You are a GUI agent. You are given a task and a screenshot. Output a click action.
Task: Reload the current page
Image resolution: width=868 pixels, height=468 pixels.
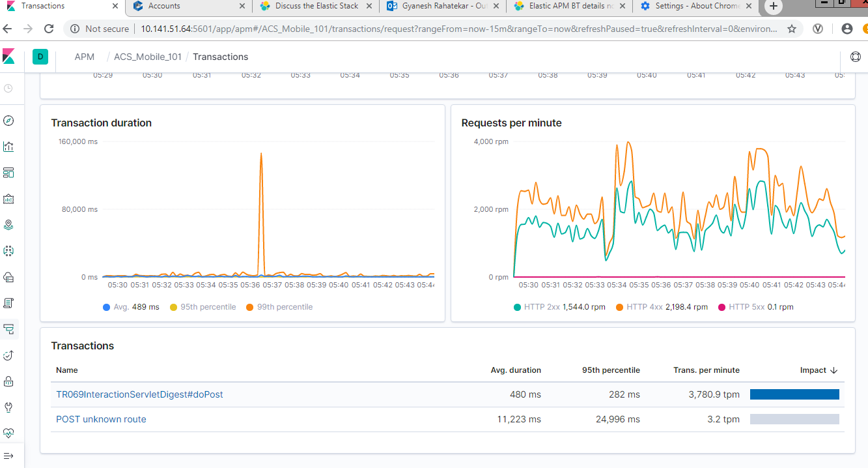point(49,29)
